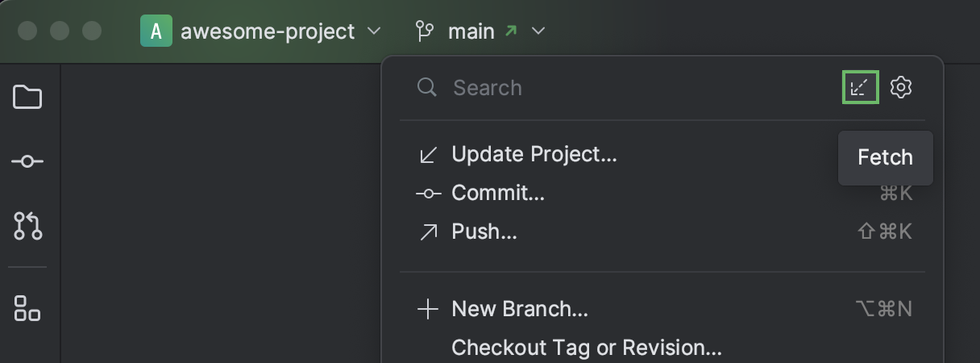
Task: Click the main branch name label
Action: (x=471, y=31)
